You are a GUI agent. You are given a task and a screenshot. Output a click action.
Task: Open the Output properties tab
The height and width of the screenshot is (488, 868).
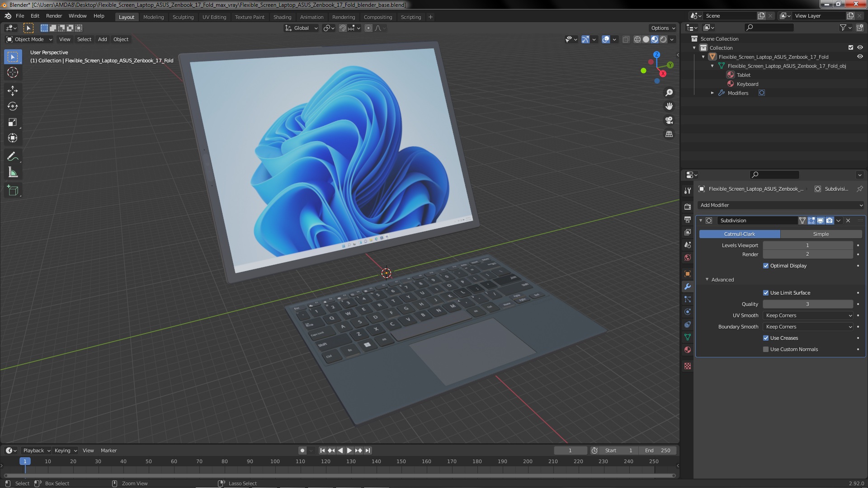click(x=688, y=220)
